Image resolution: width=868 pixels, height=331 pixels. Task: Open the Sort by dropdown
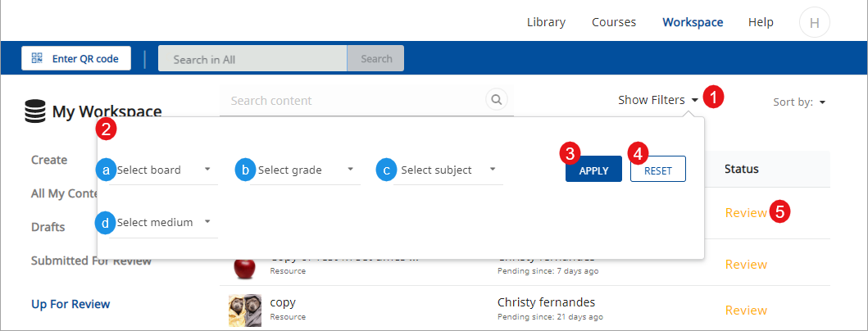[799, 102]
